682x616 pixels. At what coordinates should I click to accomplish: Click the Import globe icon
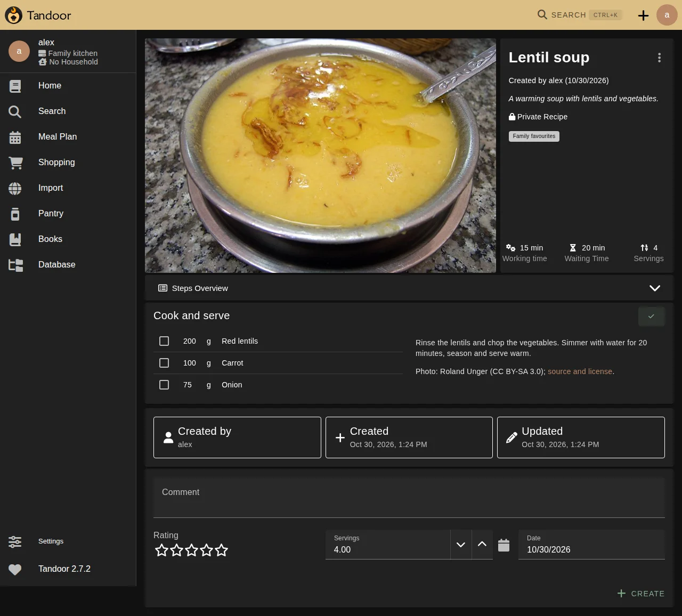[15, 189]
